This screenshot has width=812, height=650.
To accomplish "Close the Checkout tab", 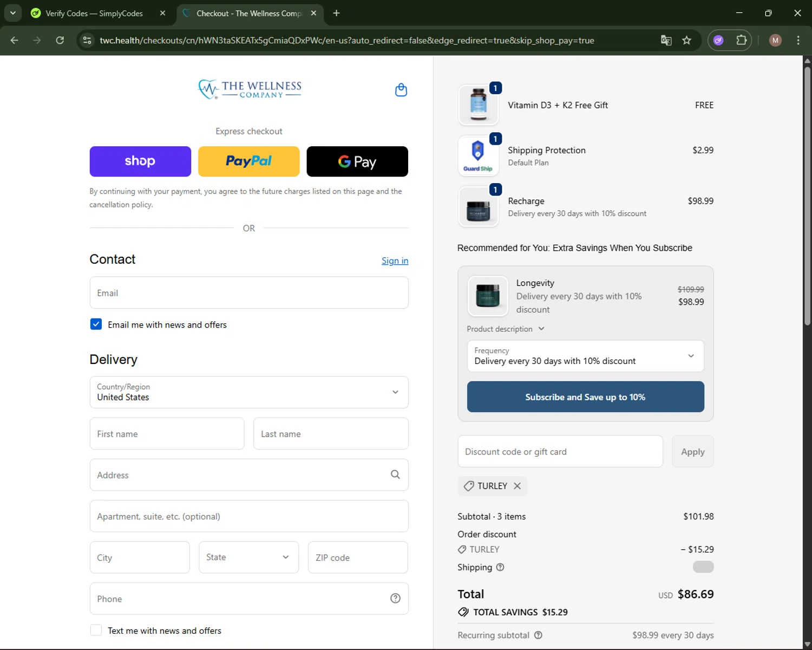I will (313, 13).
